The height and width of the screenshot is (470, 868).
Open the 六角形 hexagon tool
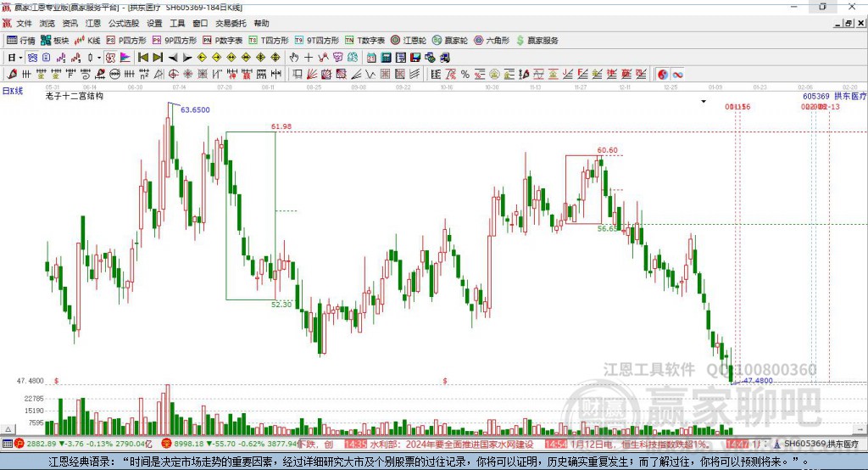pos(492,41)
